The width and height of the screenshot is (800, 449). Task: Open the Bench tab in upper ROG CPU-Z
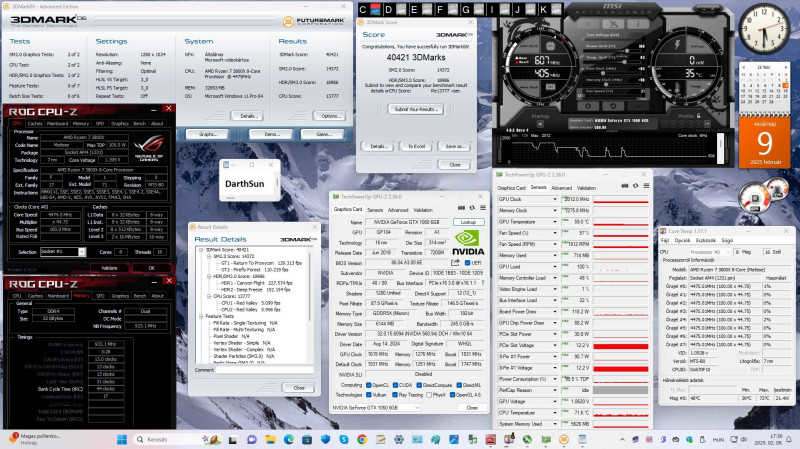[139, 123]
